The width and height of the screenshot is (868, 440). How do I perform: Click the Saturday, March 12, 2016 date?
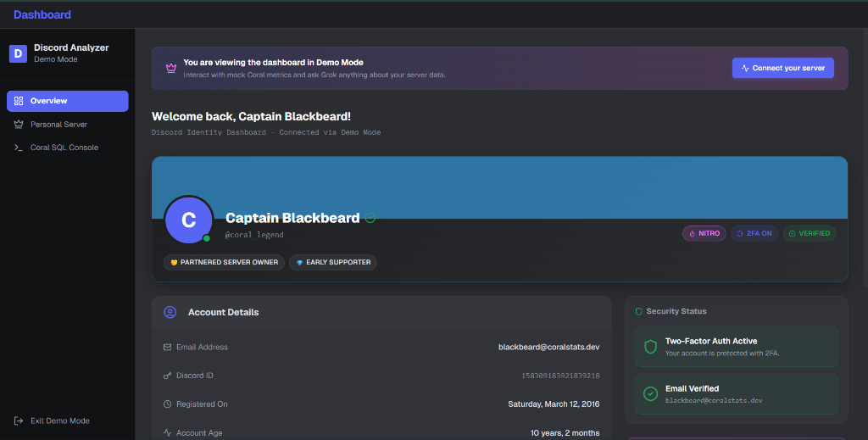554,404
